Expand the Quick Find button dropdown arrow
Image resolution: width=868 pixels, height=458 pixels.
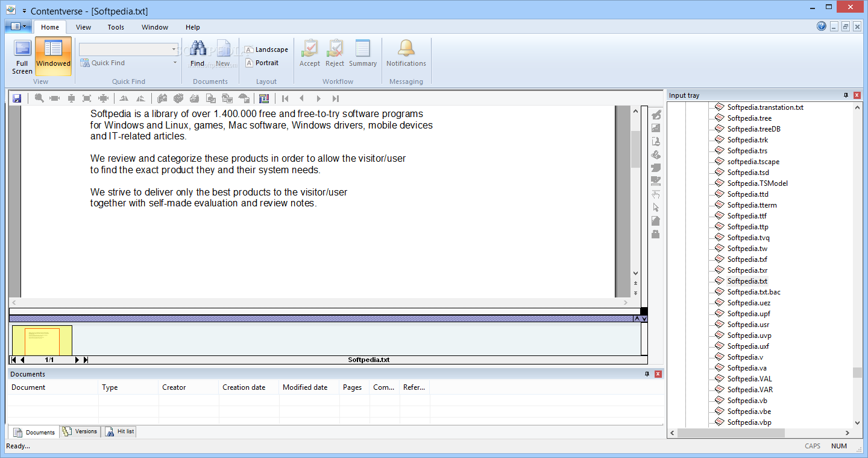pyautogui.click(x=175, y=63)
